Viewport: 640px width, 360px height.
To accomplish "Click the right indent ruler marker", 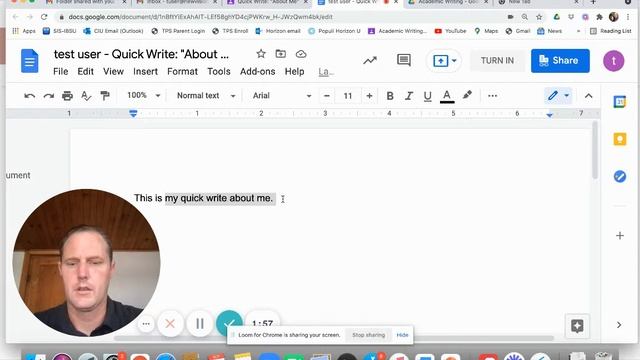I will [x=549, y=116].
